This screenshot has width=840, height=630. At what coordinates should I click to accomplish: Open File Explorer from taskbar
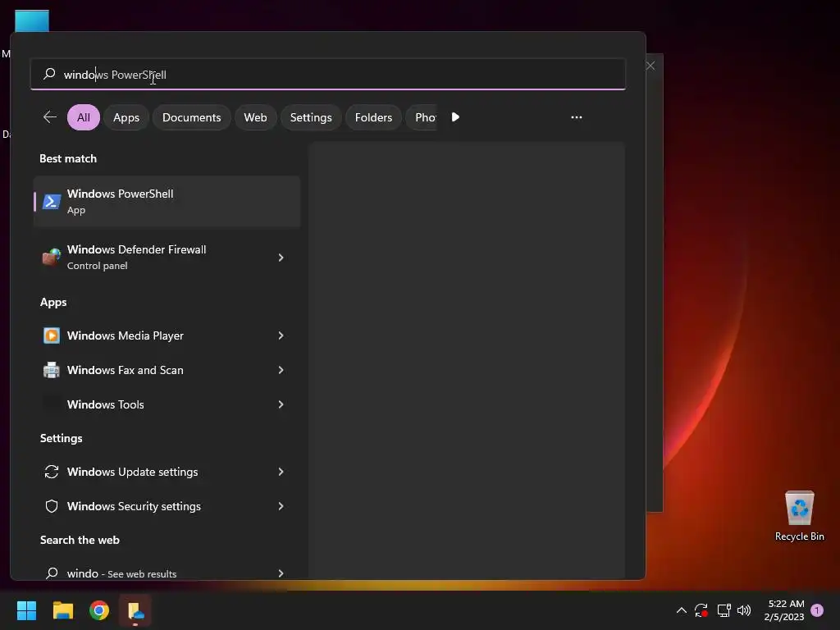coord(62,610)
